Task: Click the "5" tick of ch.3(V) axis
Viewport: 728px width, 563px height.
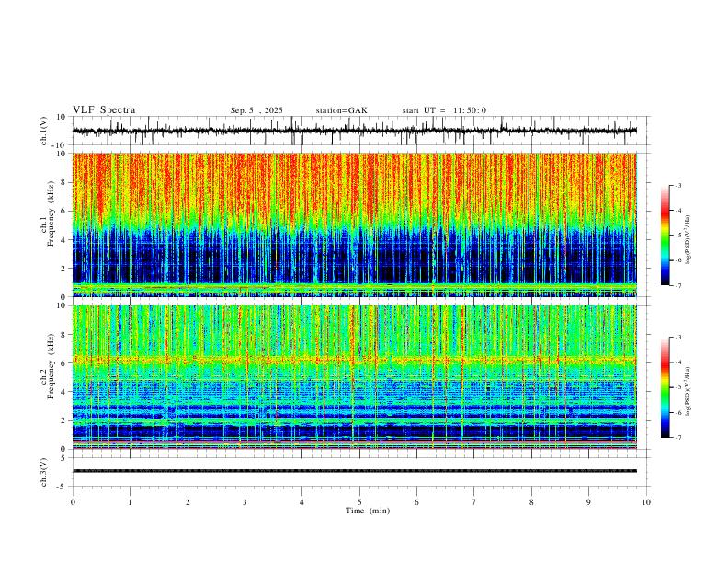Action: pos(64,458)
